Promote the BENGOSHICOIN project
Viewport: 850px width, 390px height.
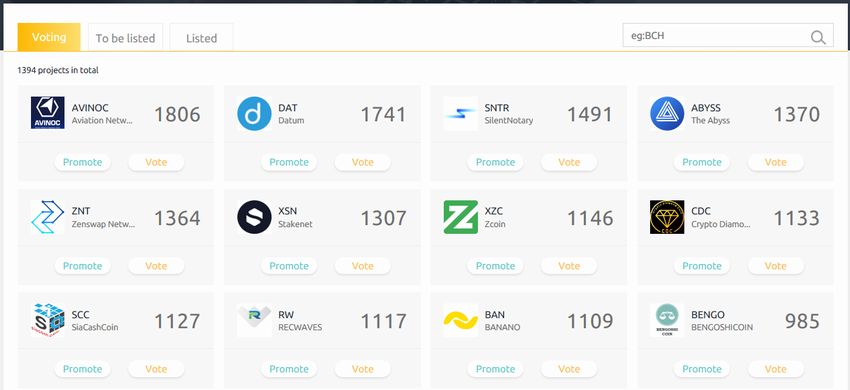tap(702, 369)
